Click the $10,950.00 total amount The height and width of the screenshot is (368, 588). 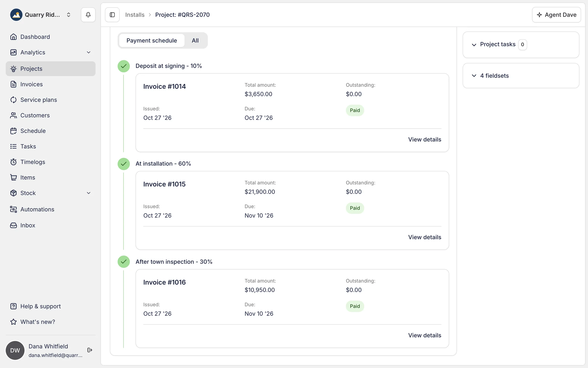[x=260, y=290]
